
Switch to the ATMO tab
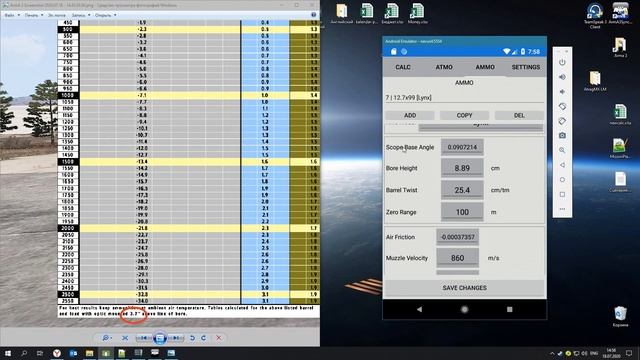[x=444, y=67]
